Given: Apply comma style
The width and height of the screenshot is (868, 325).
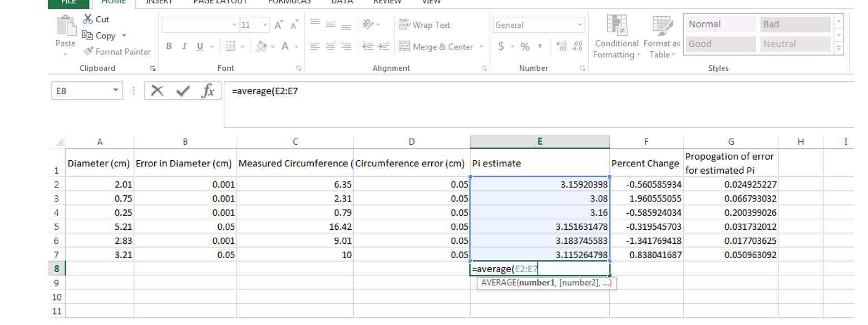Looking at the screenshot, I should [540, 47].
